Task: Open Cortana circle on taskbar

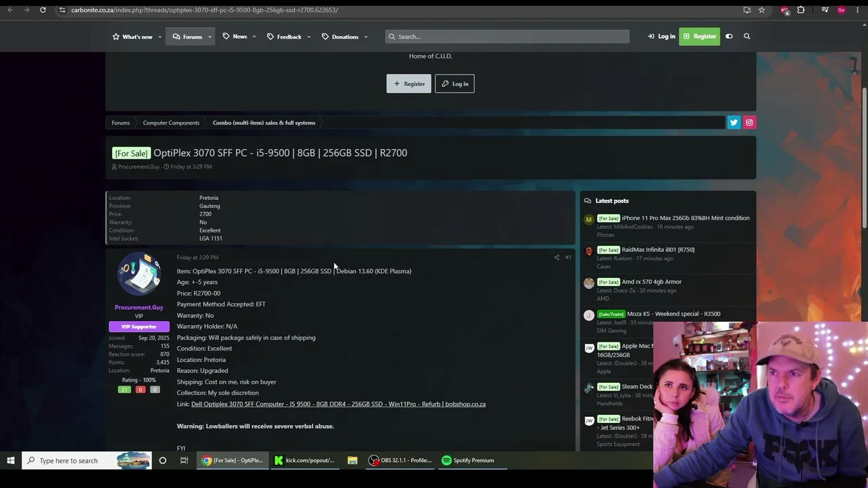Action: coord(163,461)
